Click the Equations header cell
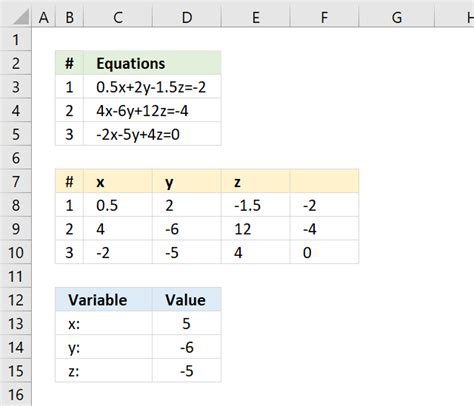This screenshot has height=406, width=474. pos(152,63)
